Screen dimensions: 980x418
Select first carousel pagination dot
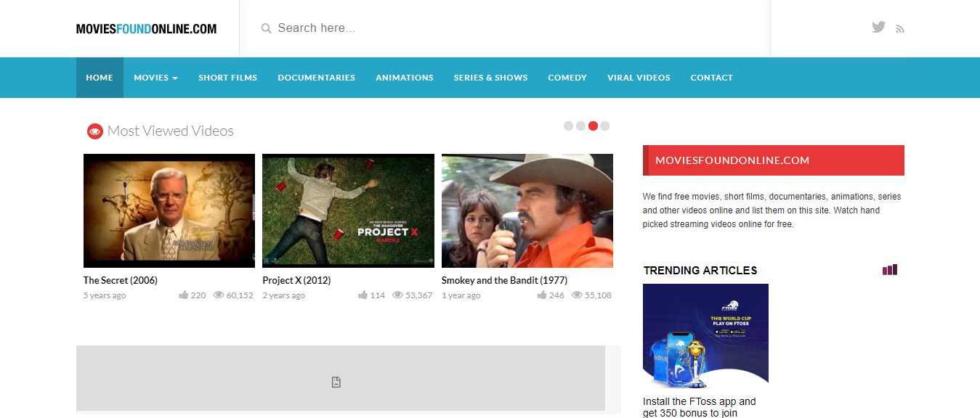tap(568, 126)
